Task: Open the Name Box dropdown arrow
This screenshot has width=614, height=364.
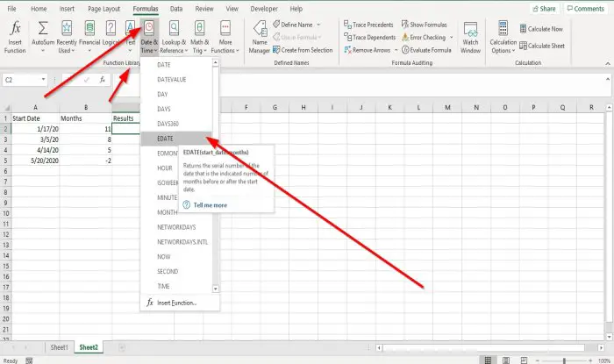Action: point(43,80)
